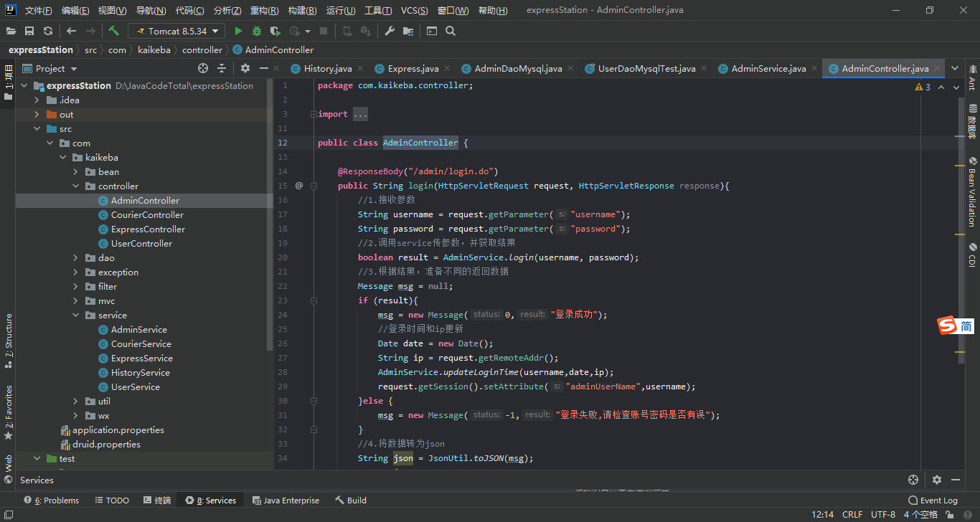
Task: Expand the util package
Action: tap(76, 401)
